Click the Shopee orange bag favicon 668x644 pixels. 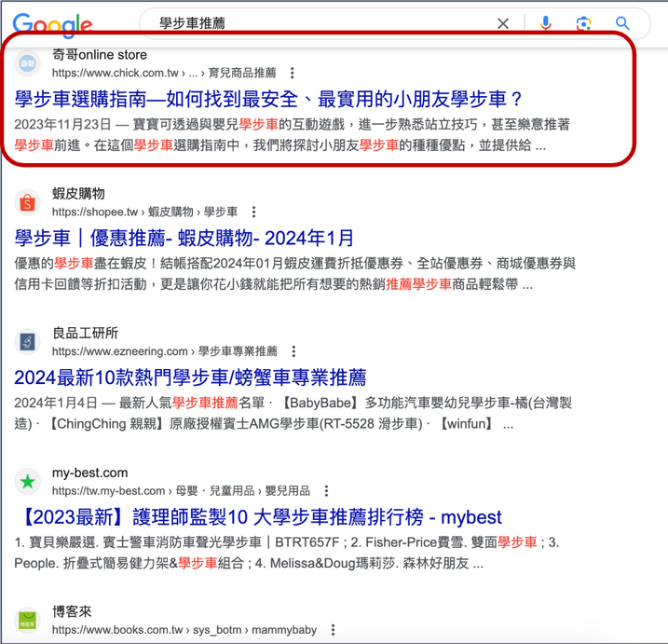point(28,202)
